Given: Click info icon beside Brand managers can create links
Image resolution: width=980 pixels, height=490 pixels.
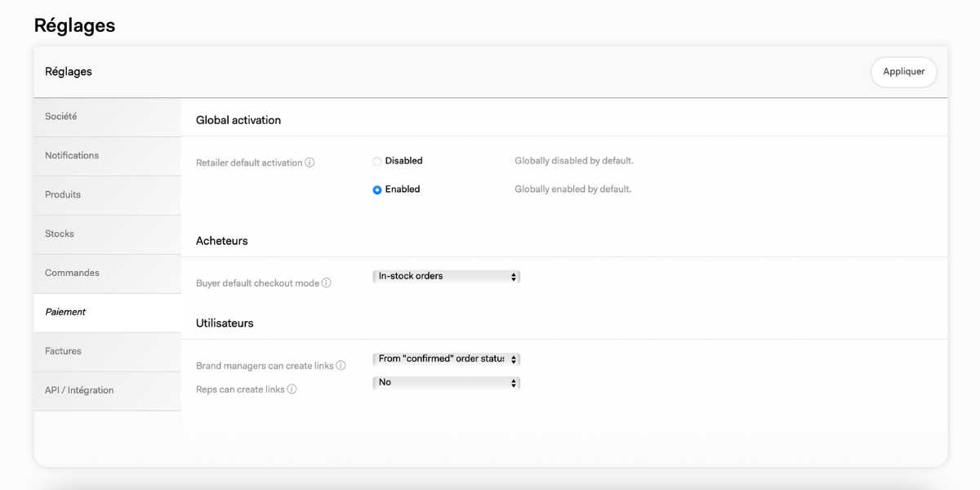Looking at the screenshot, I should tap(341, 365).
